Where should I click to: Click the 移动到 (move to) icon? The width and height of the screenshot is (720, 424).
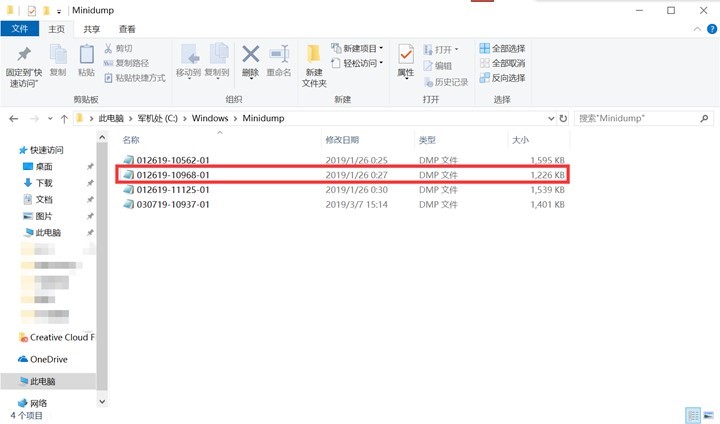[188, 55]
